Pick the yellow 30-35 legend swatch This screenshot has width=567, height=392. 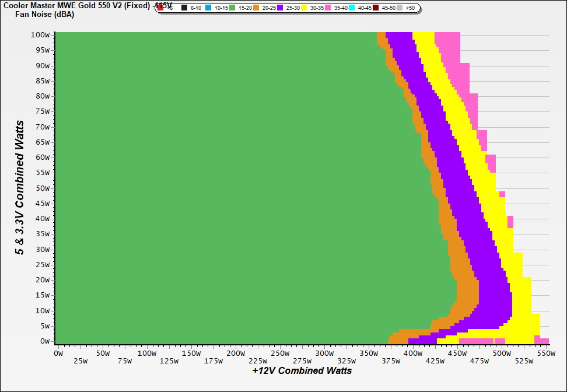[304, 8]
